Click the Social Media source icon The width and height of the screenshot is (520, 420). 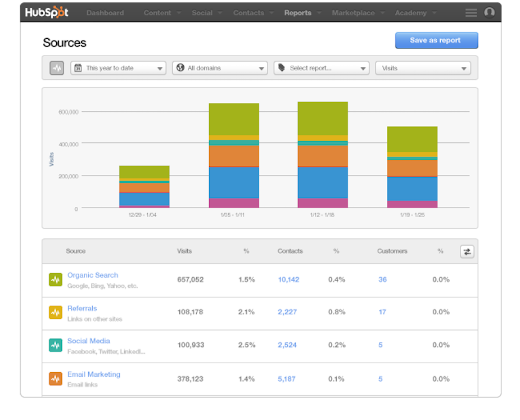click(55, 345)
